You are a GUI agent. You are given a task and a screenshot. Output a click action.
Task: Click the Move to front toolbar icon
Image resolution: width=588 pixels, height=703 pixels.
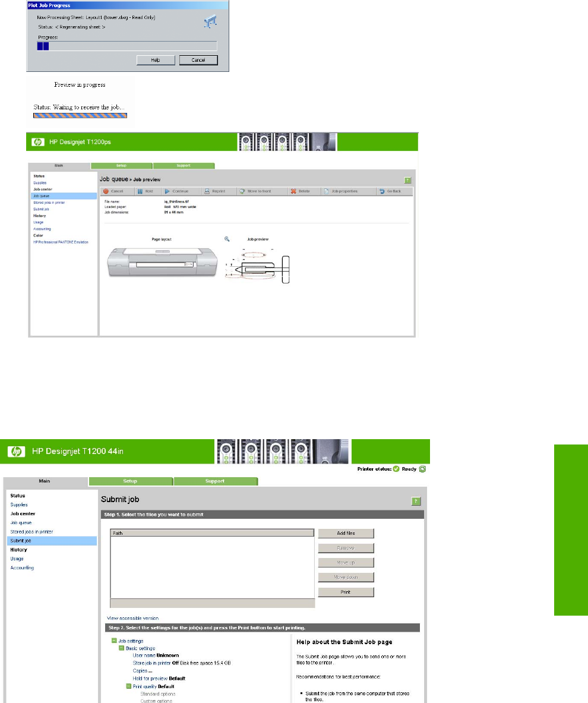[242, 191]
